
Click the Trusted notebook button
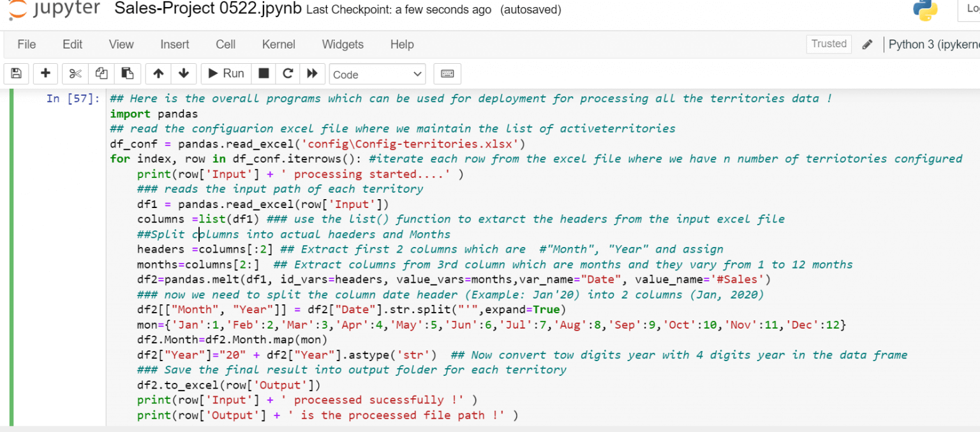click(829, 44)
